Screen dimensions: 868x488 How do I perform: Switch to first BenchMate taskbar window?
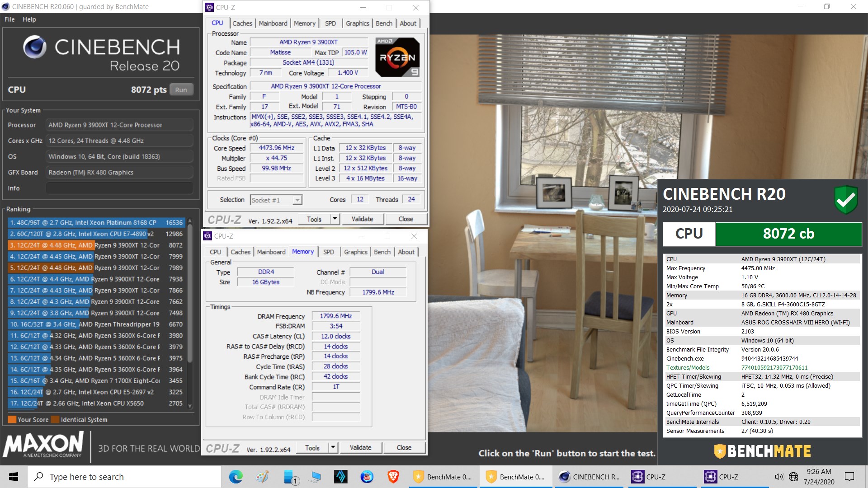tap(443, 477)
